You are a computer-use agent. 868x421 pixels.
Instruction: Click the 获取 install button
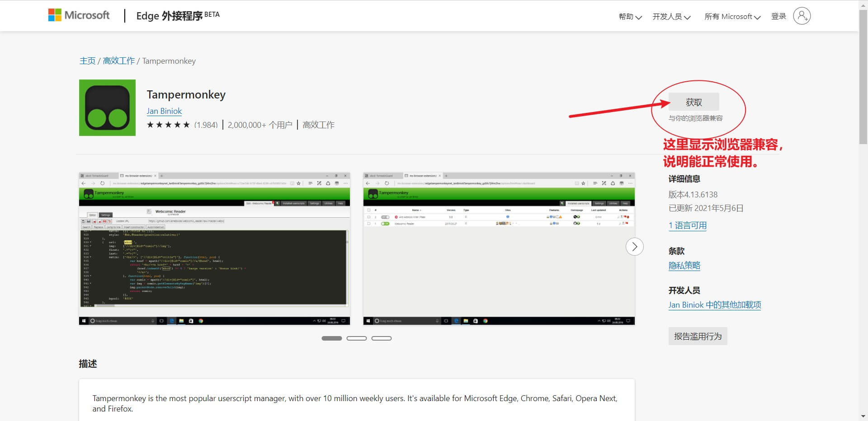point(693,102)
